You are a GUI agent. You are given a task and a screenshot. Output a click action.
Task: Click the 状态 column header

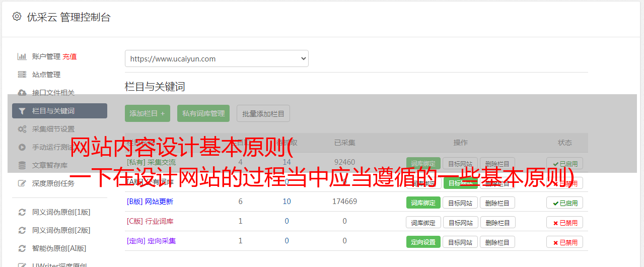click(x=564, y=143)
